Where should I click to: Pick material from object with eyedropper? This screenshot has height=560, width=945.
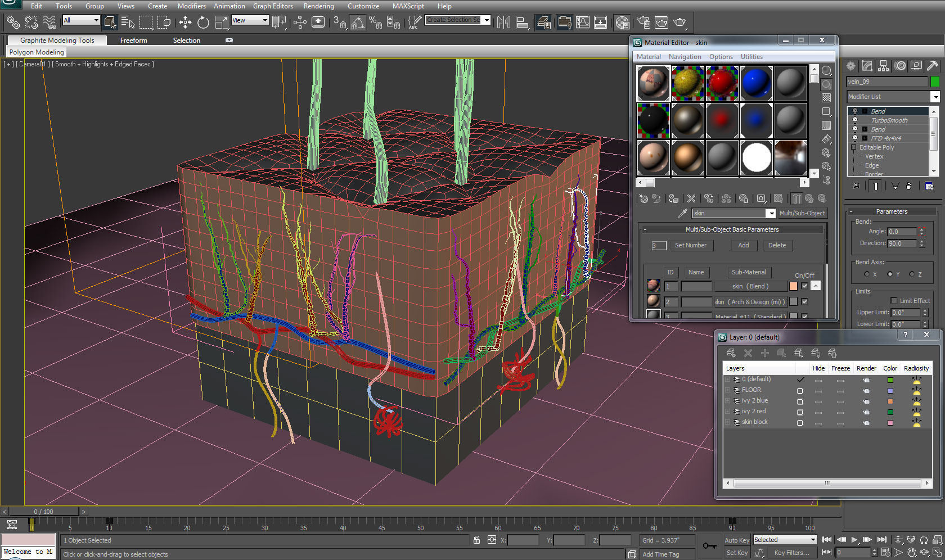[x=683, y=213]
